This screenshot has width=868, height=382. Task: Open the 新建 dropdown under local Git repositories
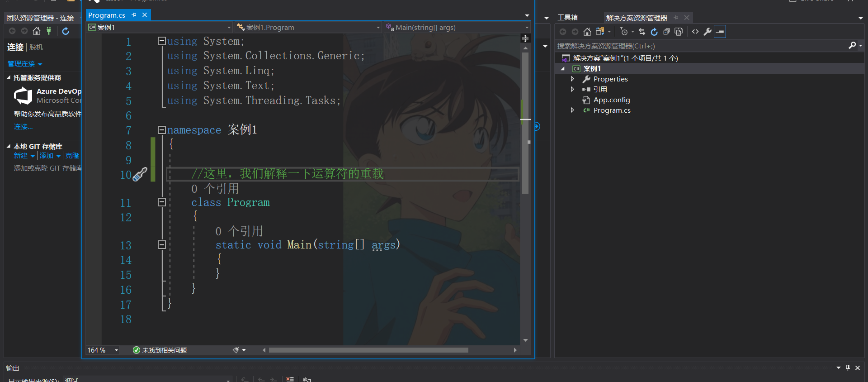click(x=24, y=156)
